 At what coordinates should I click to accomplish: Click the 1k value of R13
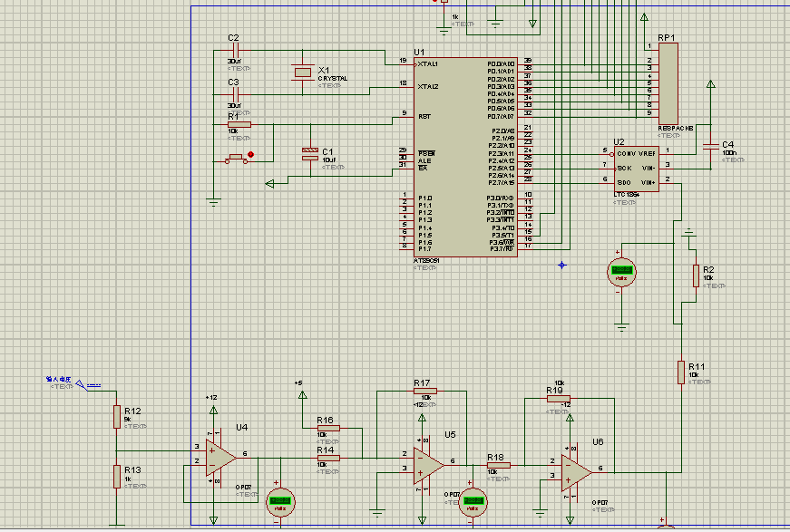[128, 479]
